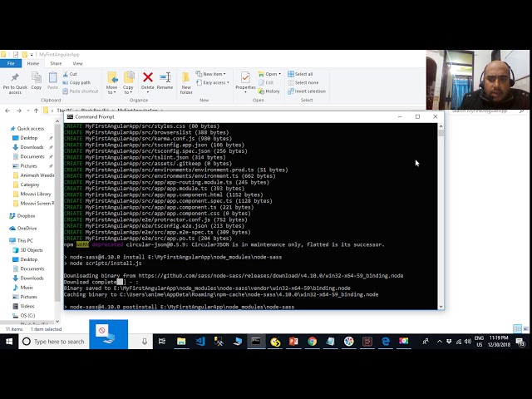Viewport: 532px width, 399px height.
Task: Select 3D Objects under This PC
Action: pos(32,250)
